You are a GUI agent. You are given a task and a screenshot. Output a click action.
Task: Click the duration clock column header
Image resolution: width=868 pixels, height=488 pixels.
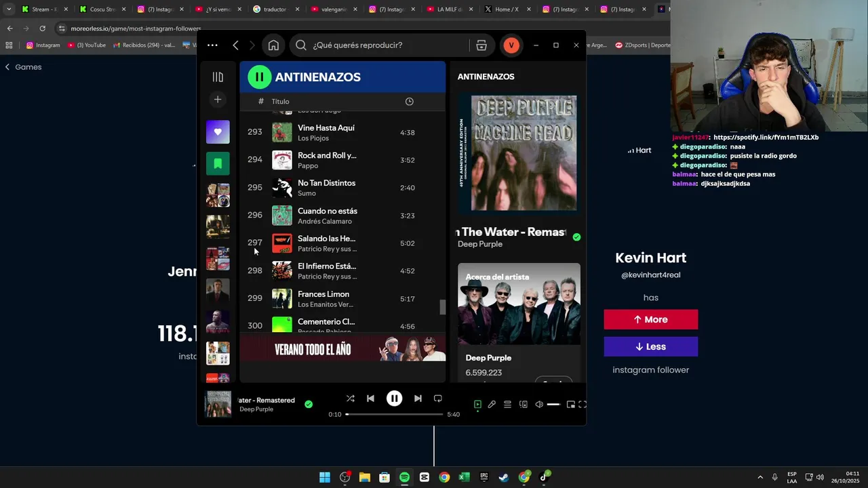pos(410,102)
